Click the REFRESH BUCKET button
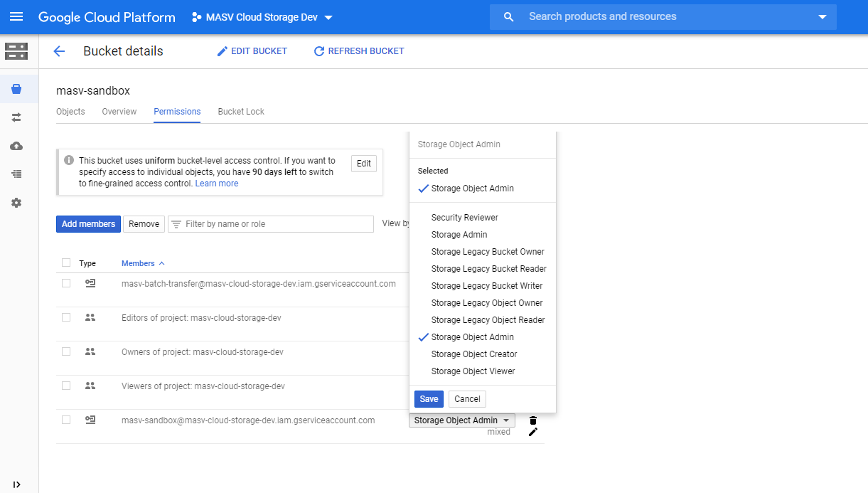Viewport: 868px width, 493px height. point(359,51)
